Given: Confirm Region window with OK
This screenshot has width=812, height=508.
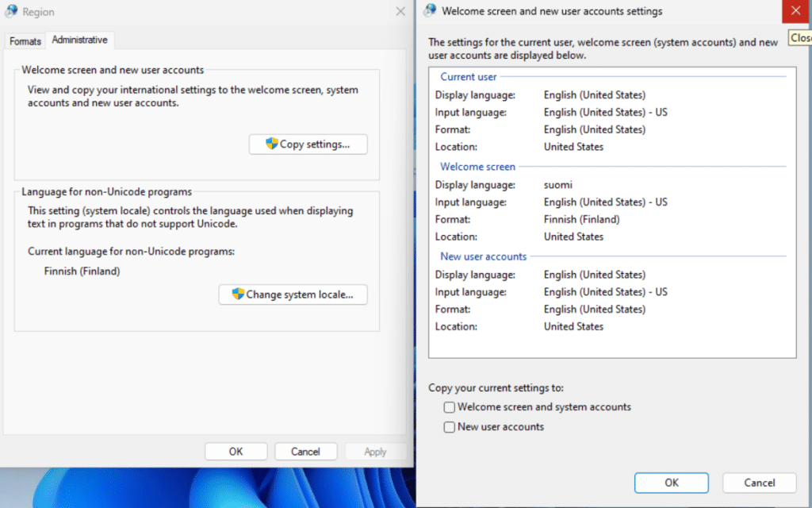Looking at the screenshot, I should point(236,452).
